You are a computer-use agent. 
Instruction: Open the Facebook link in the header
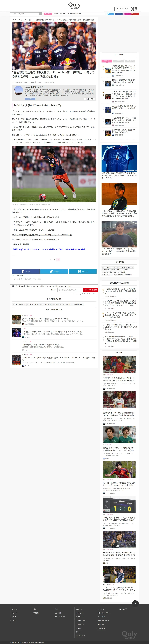click(x=118, y=14)
